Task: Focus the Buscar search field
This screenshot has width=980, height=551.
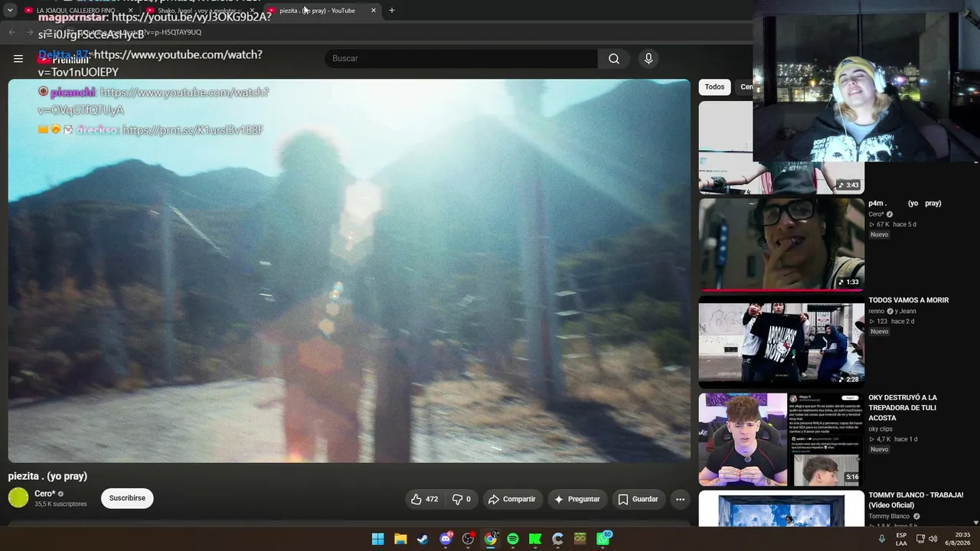Action: coord(462,59)
